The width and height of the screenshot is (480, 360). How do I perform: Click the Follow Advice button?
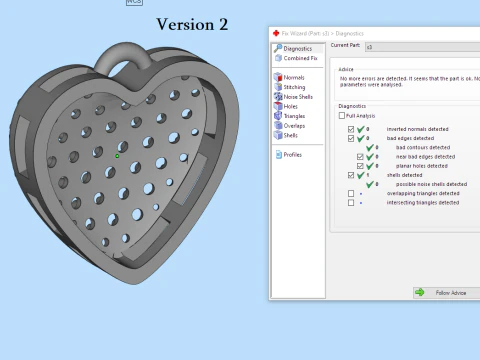pyautogui.click(x=447, y=293)
